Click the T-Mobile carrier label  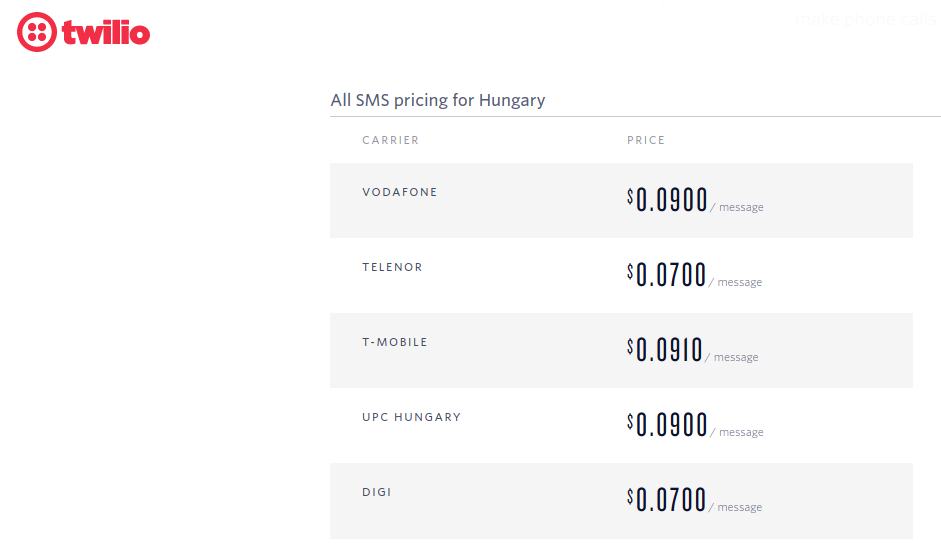395,342
